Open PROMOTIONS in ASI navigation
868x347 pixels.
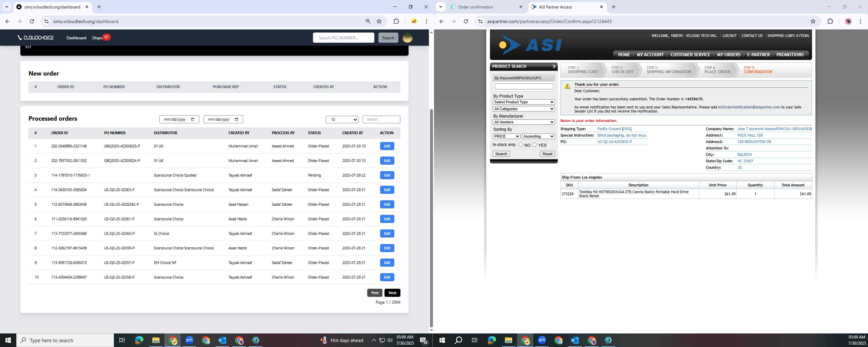790,55
